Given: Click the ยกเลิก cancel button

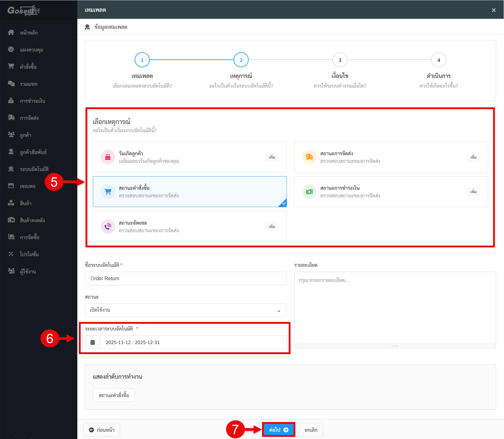Looking at the screenshot, I should tap(311, 430).
